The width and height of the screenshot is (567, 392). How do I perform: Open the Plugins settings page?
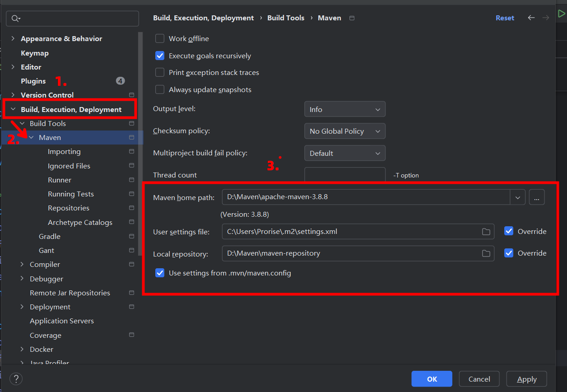tap(33, 81)
